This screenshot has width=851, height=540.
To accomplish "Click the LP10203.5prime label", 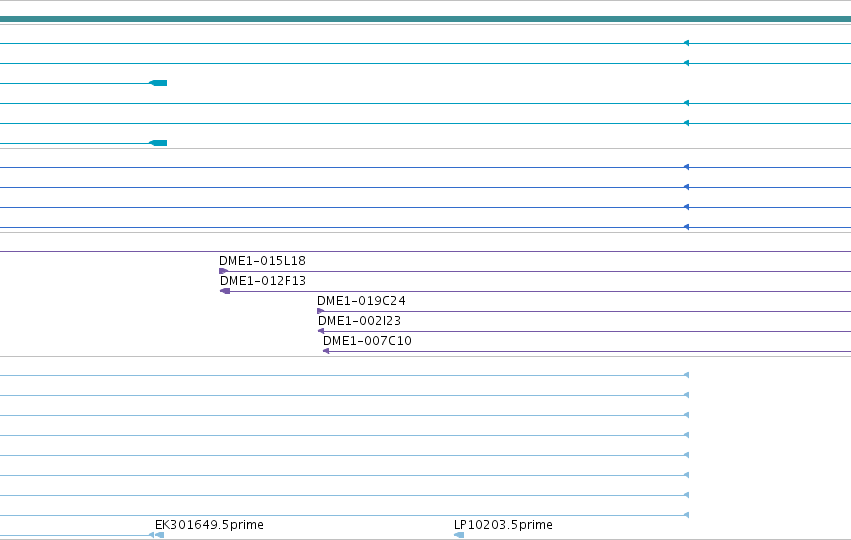I will 503,525.
